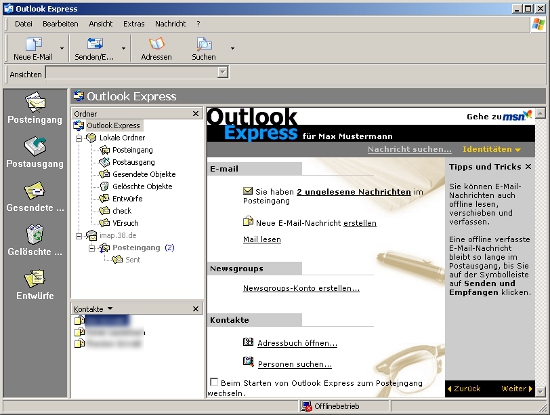
Task: Select the imap.38.de account node
Action: (x=118, y=235)
